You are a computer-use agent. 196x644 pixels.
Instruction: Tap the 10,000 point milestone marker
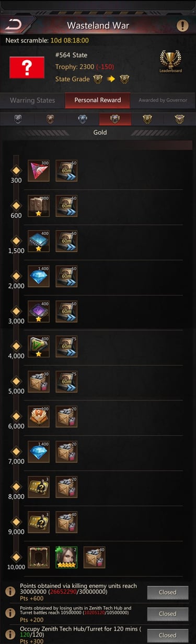16,557
